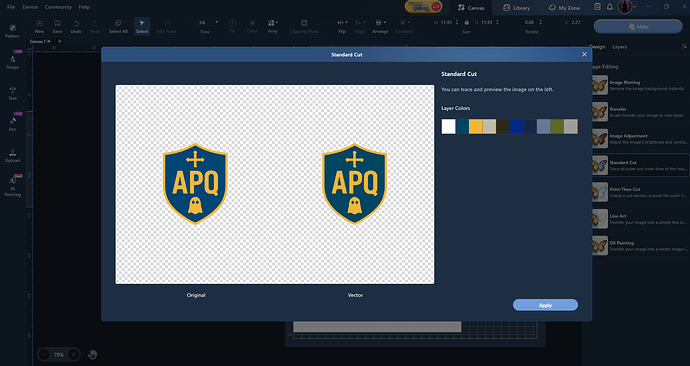Screen dimensions: 690x366
Task: Open the Device menu
Action: click(x=30, y=7)
